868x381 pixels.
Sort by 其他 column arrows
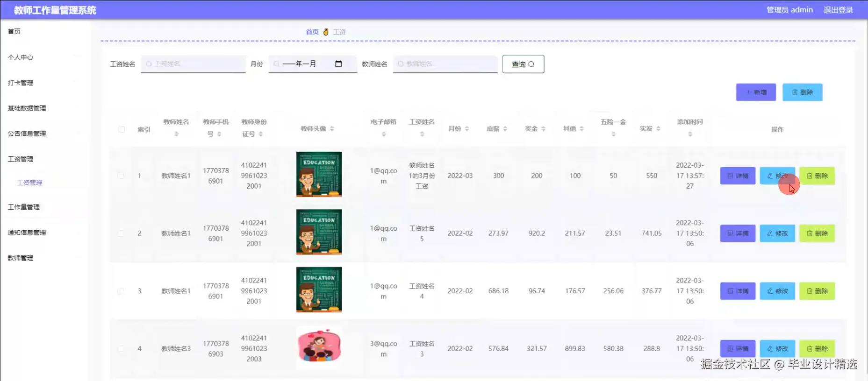tap(582, 128)
